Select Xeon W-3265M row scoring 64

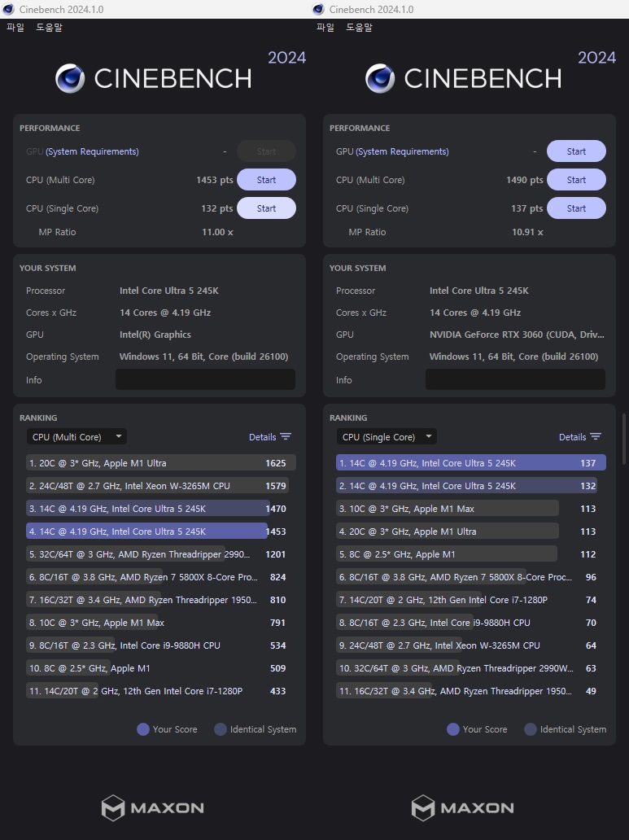[471, 645]
